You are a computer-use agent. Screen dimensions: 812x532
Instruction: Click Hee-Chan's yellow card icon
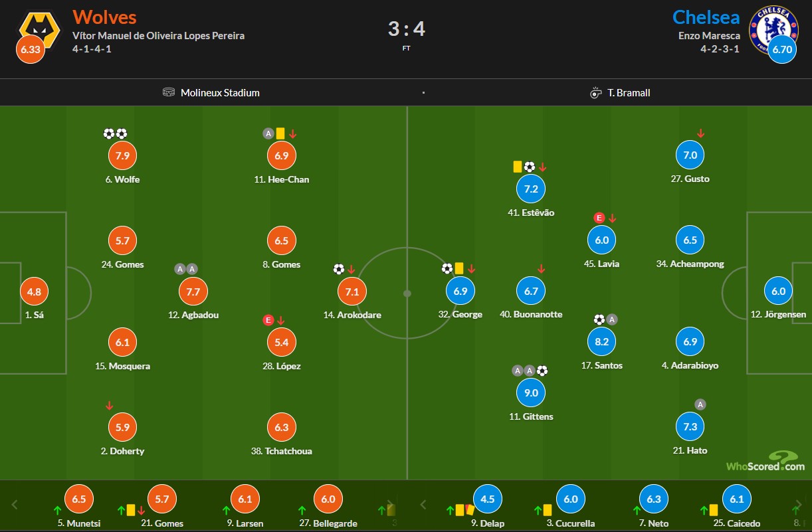[x=280, y=133]
